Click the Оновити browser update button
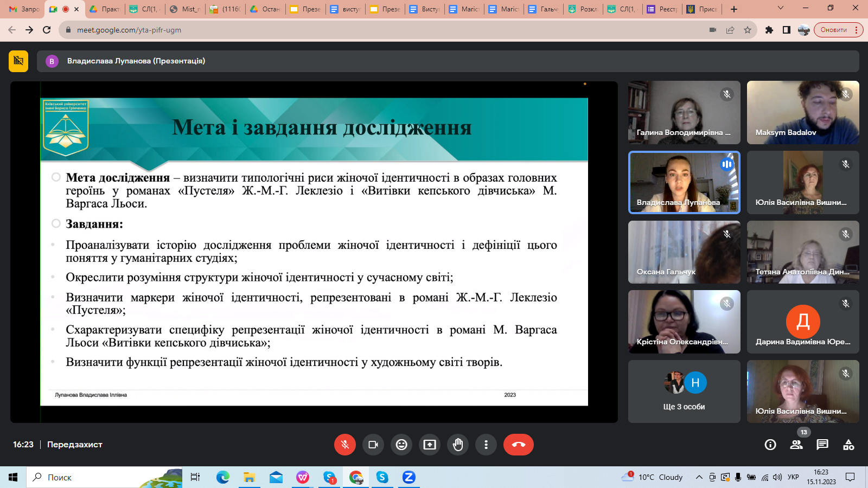Viewport: 868px width, 488px height. pos(834,30)
